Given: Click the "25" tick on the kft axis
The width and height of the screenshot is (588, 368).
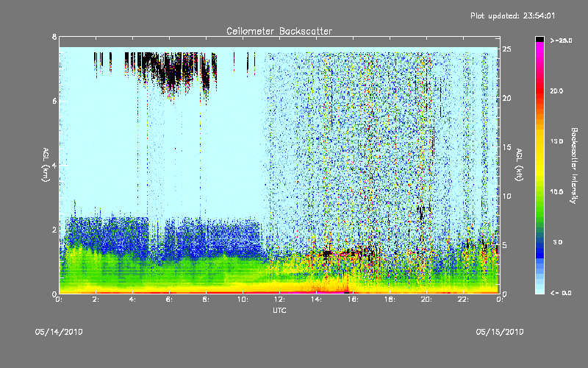Looking at the screenshot, I should (x=506, y=49).
